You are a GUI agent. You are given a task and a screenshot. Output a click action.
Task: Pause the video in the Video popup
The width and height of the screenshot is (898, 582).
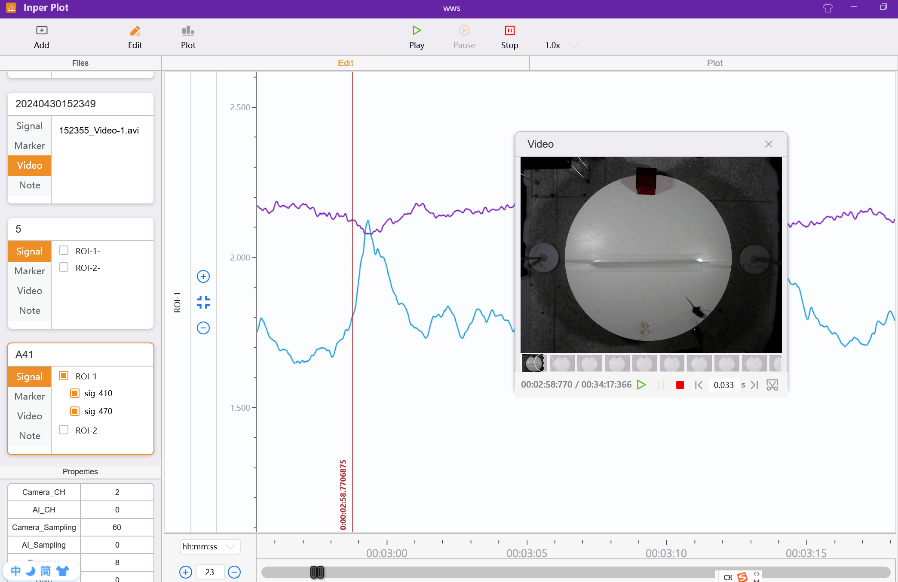pyautogui.click(x=660, y=385)
